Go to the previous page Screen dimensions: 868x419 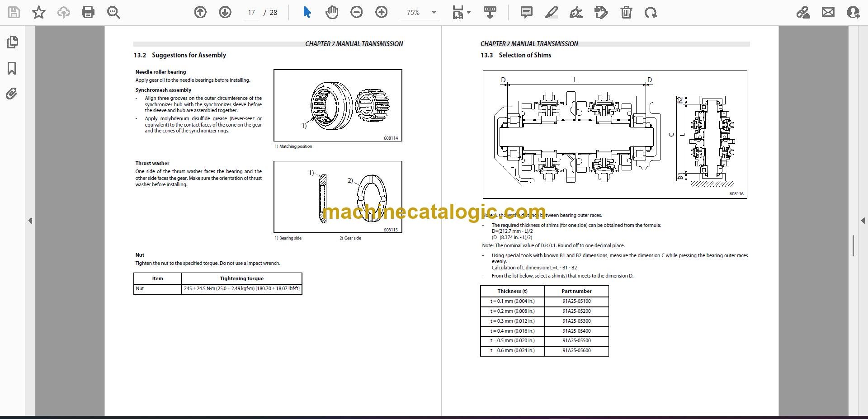200,12
